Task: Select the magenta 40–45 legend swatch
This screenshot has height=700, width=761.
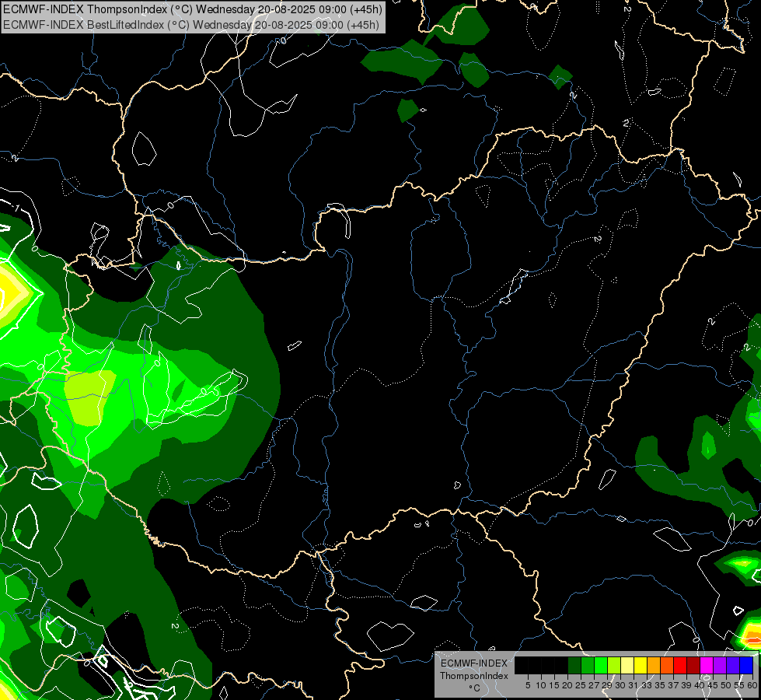Action: (x=707, y=665)
